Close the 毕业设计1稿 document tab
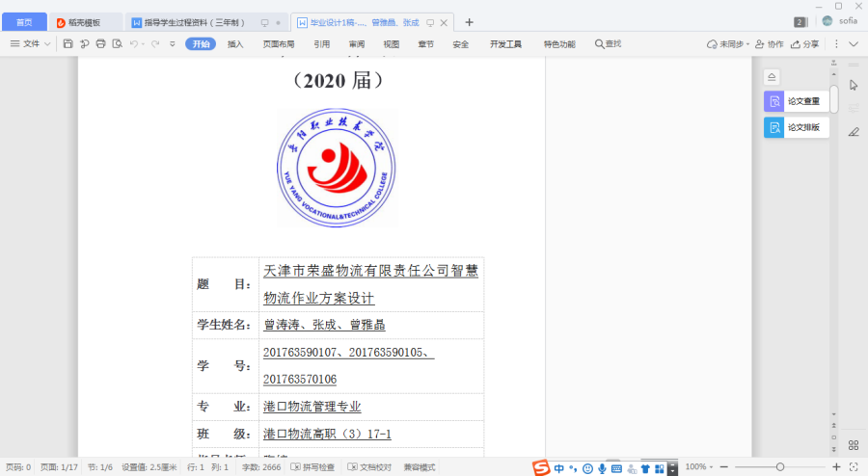This screenshot has height=476, width=868. pyautogui.click(x=444, y=23)
